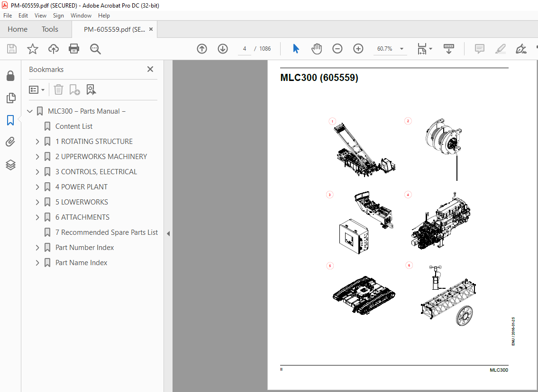538x392 pixels.
Task: Open the File menu
Action: pyautogui.click(x=8, y=16)
